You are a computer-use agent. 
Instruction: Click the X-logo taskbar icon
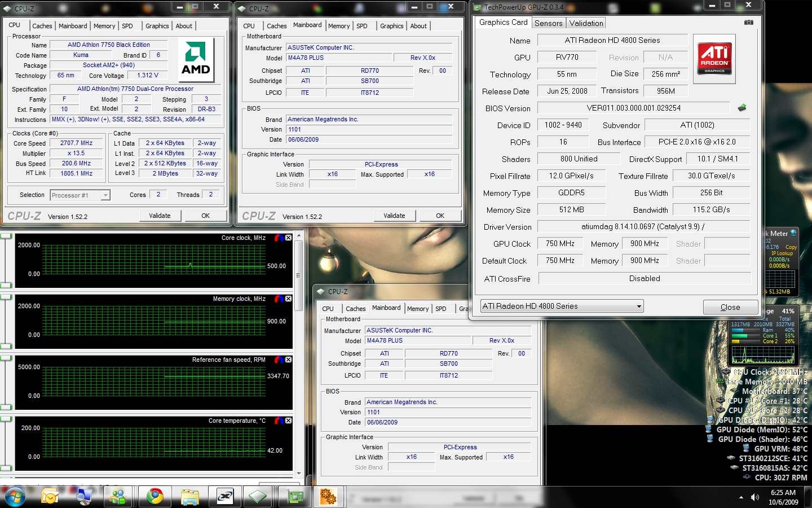(225, 497)
